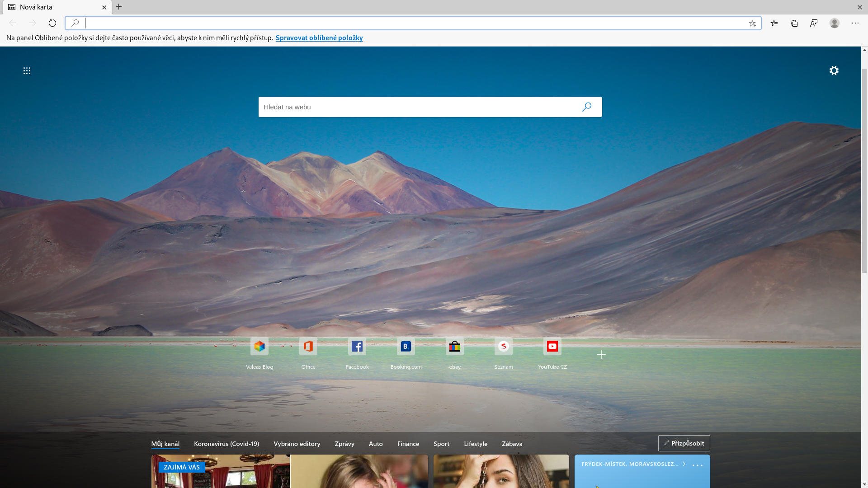Open the ebay quick link tile
The image size is (868, 488).
(x=455, y=354)
